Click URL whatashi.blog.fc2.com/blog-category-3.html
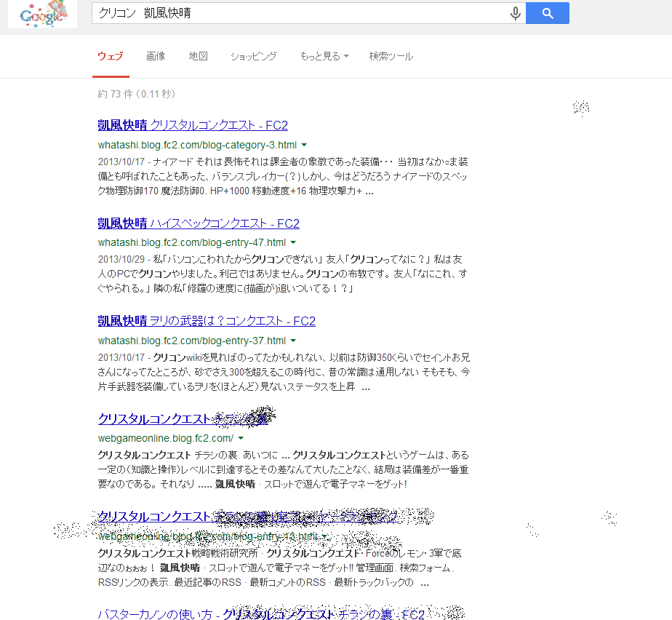The image size is (672, 620). click(197, 145)
